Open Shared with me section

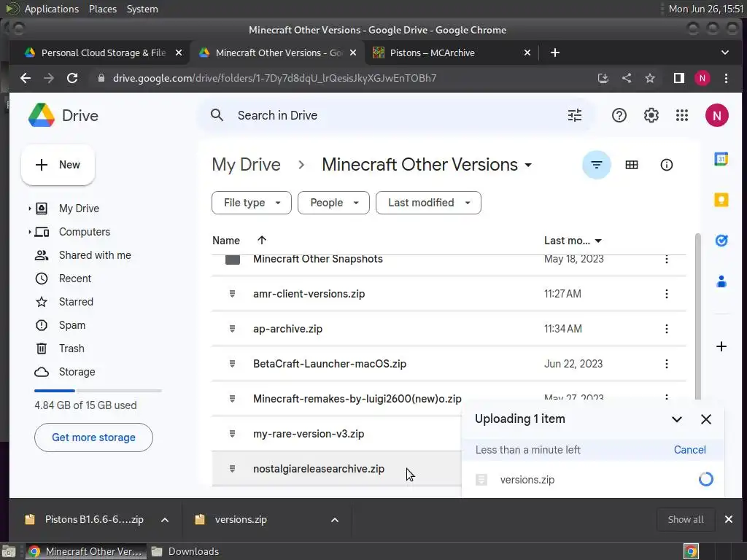click(95, 255)
